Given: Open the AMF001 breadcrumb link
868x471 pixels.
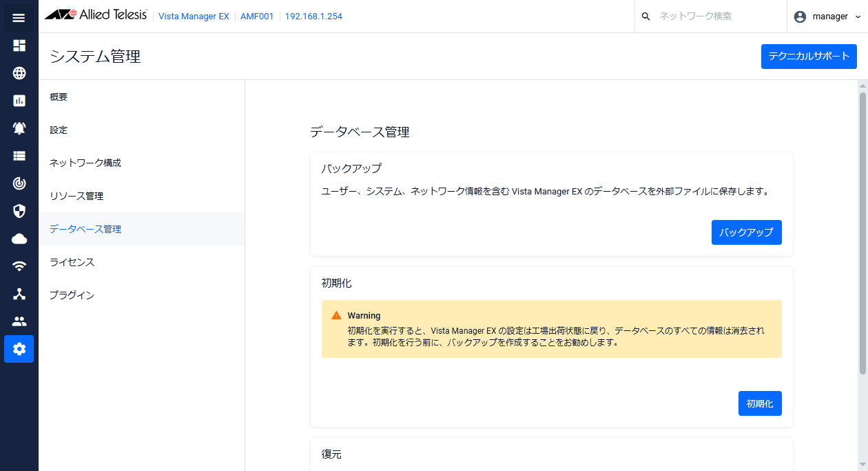Looking at the screenshot, I should point(257,17).
